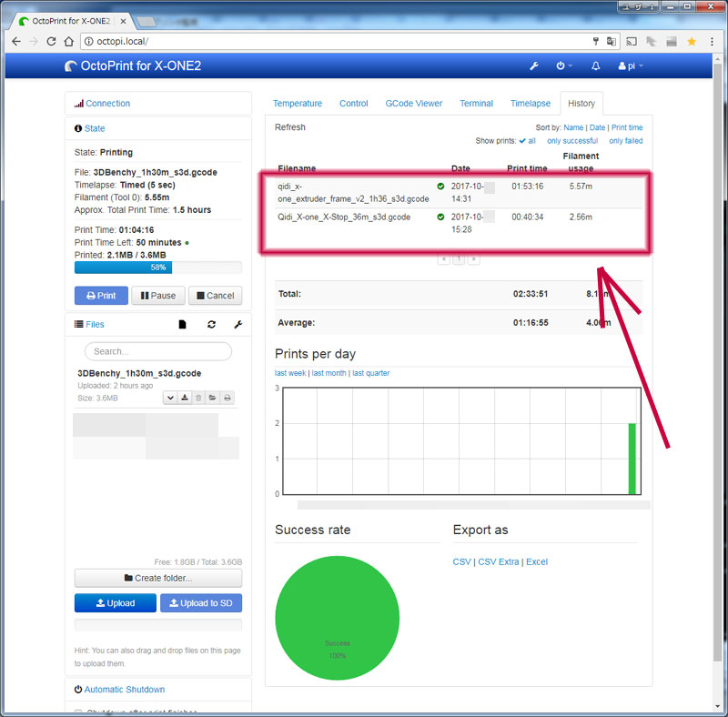Click qidi_x-one_extruder_frame history entry

tap(460, 193)
